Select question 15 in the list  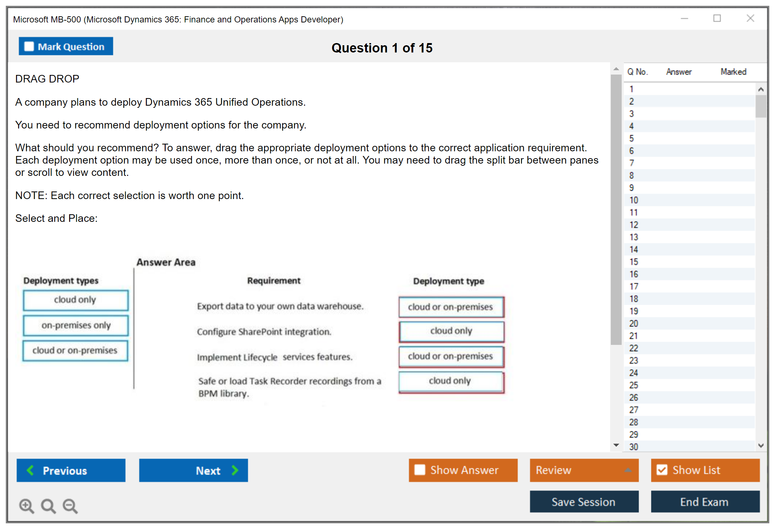pyautogui.click(x=634, y=262)
